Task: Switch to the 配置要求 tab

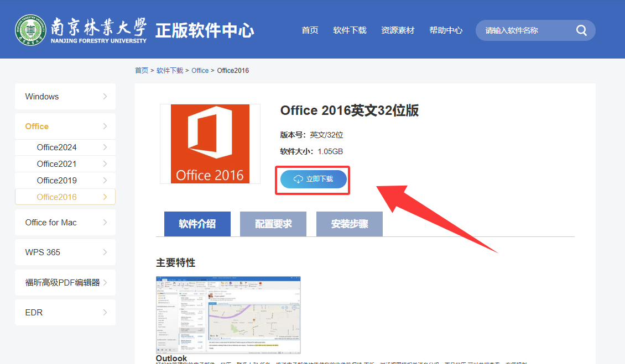Action: tap(273, 224)
